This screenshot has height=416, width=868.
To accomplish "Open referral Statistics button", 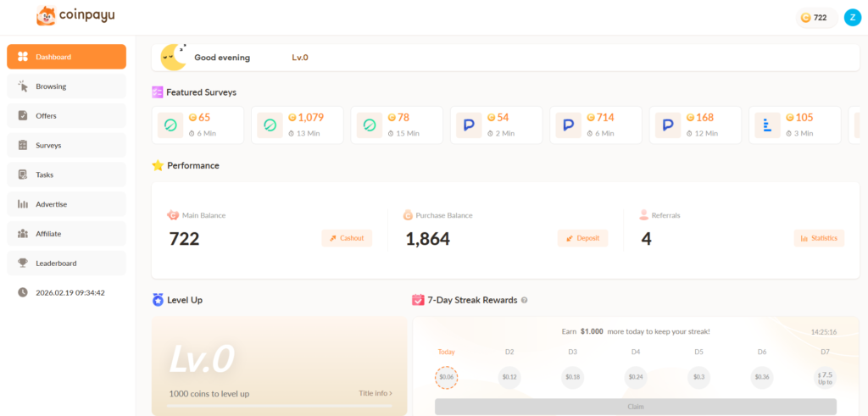I will pyautogui.click(x=819, y=238).
